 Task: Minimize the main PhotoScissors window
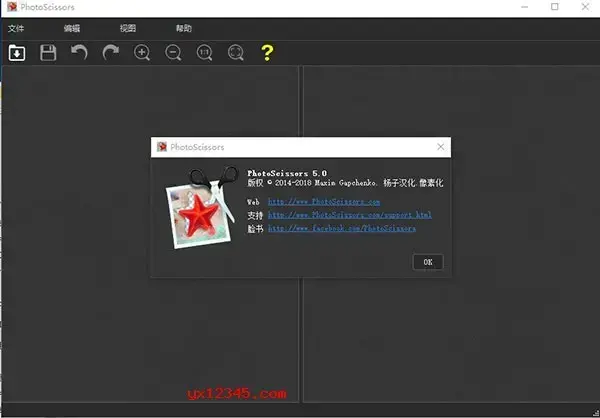(525, 7)
